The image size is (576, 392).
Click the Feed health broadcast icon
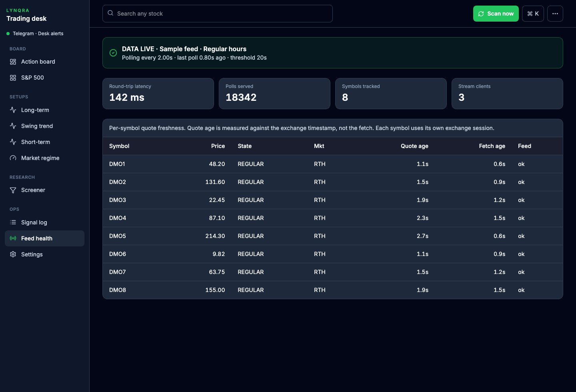(x=13, y=238)
